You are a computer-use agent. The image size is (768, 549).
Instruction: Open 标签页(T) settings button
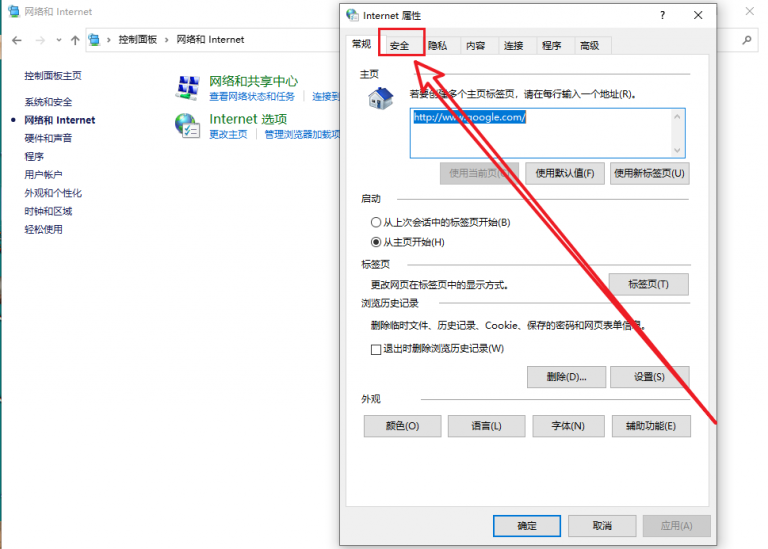point(648,284)
